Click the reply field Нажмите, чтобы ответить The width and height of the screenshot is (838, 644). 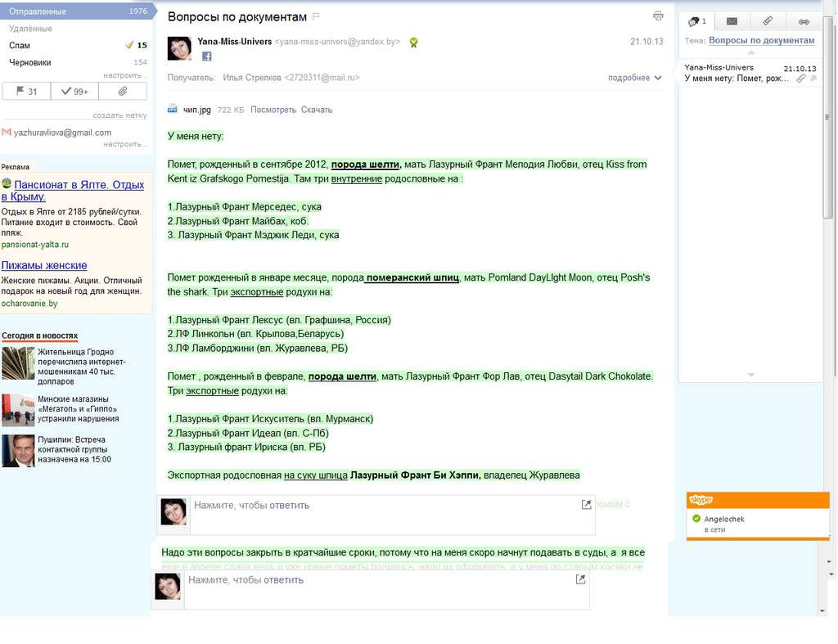point(392,515)
